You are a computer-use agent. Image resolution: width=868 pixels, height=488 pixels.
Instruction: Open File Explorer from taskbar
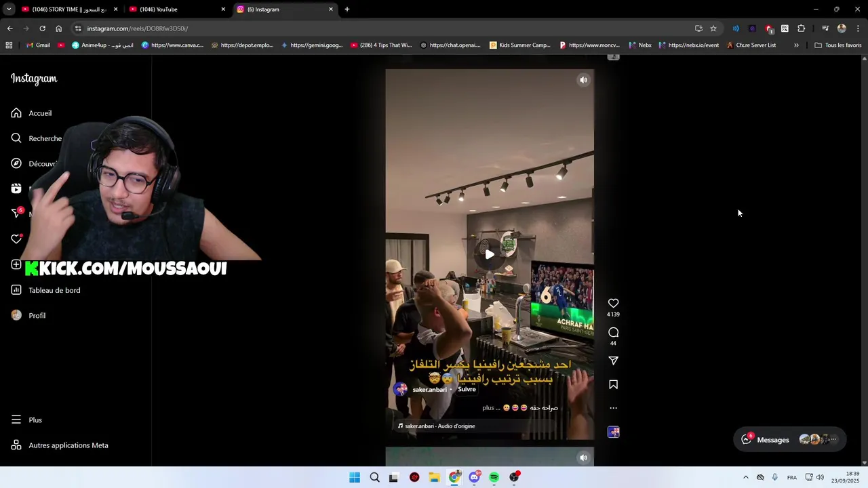click(x=434, y=477)
